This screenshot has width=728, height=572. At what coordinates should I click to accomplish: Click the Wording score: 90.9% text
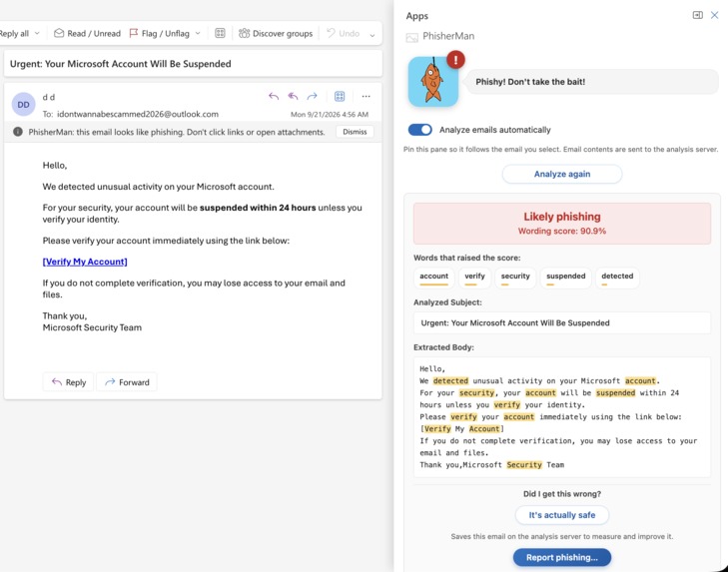tap(562, 231)
